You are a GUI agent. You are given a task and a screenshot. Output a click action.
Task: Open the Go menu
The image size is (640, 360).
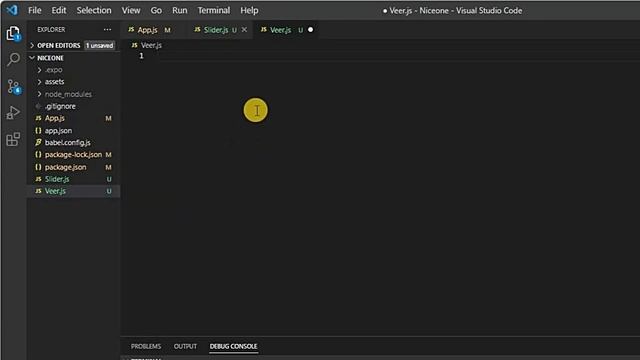point(156,10)
